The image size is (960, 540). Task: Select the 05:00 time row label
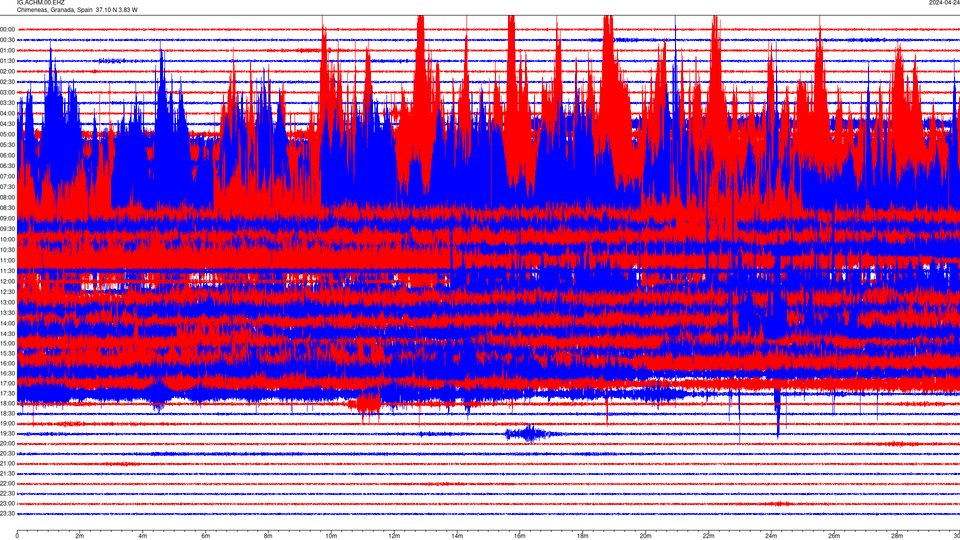(x=7, y=134)
